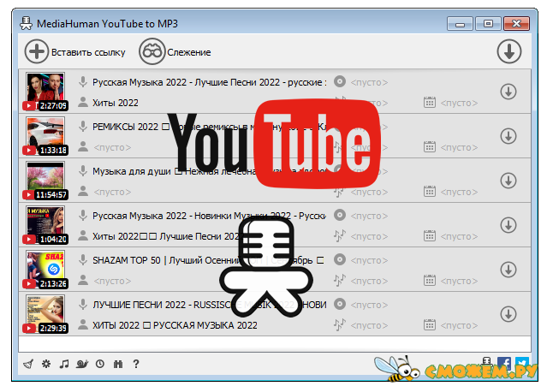
Task: Open settings via the gear icon
Action: pyautogui.click(x=46, y=364)
